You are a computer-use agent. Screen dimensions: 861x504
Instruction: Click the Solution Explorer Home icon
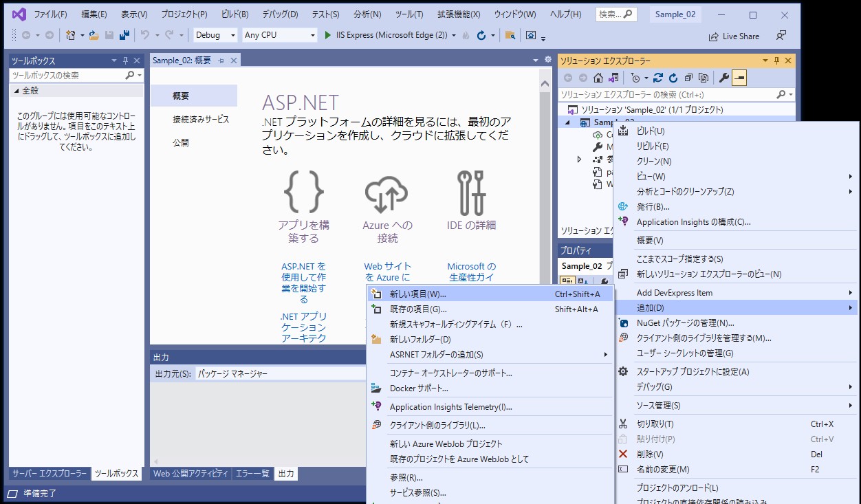598,78
